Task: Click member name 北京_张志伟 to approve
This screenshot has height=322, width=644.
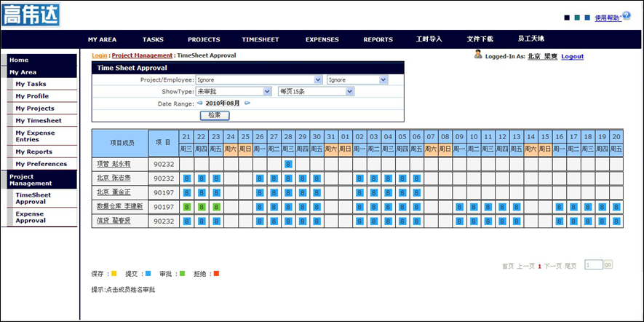Action: click(x=114, y=178)
